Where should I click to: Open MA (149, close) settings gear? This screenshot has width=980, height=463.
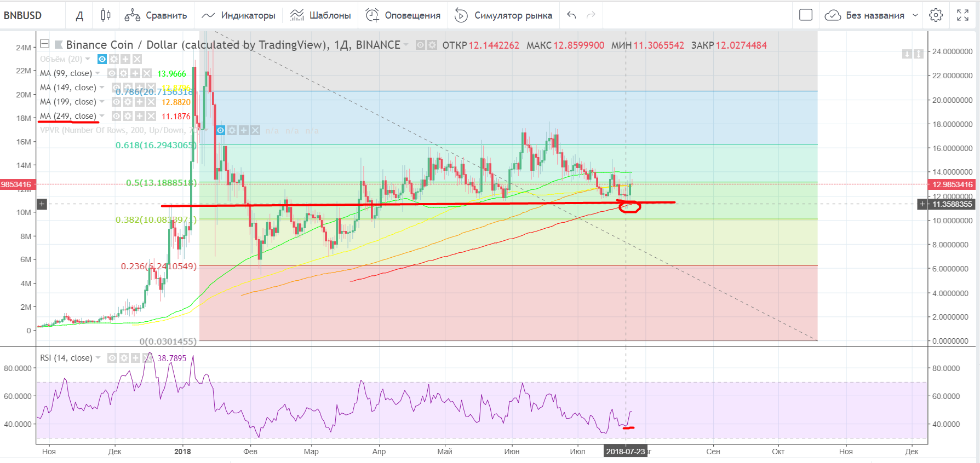[128, 88]
